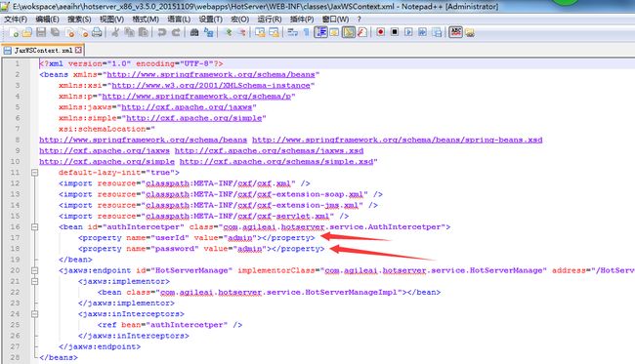Open the 设置(T) menu
Viewport: 635px width, 364px height.
[x=210, y=19]
